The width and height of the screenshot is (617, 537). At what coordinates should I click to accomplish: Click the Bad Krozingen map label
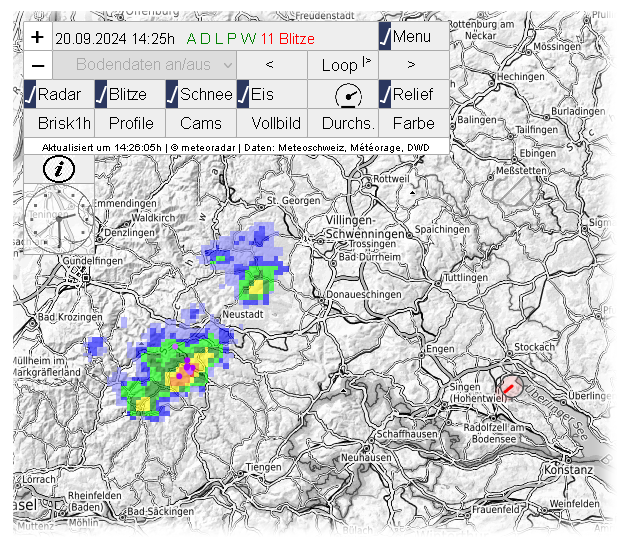click(x=70, y=317)
